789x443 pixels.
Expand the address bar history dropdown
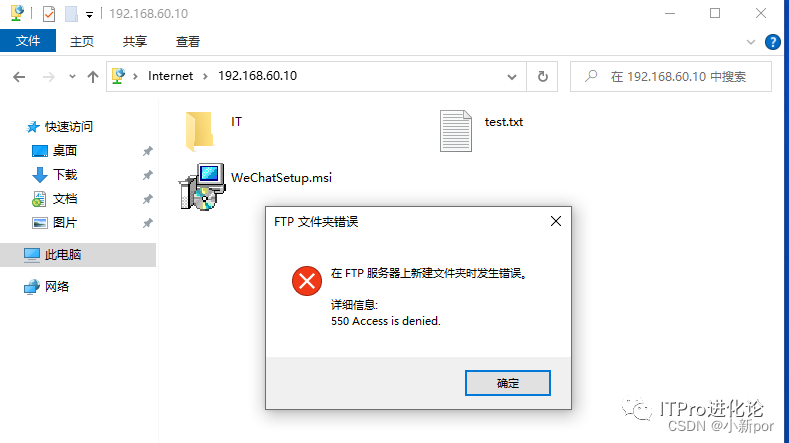coord(512,77)
